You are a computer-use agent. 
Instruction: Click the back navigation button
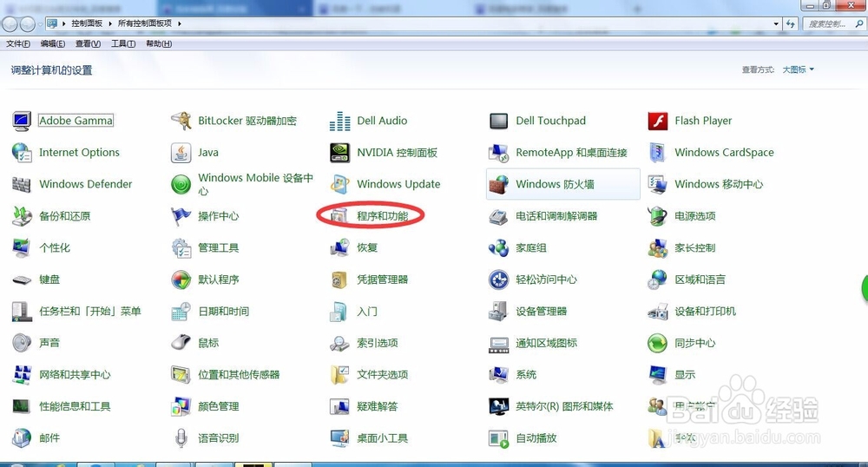pyautogui.click(x=10, y=24)
